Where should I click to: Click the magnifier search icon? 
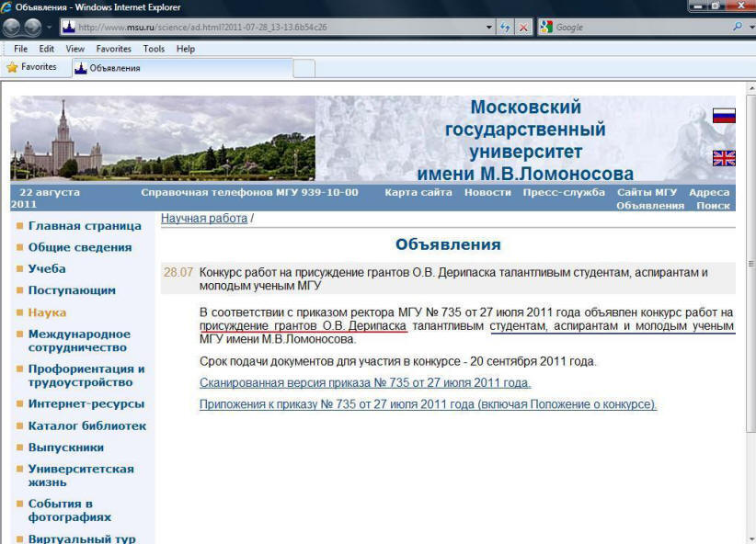738,27
